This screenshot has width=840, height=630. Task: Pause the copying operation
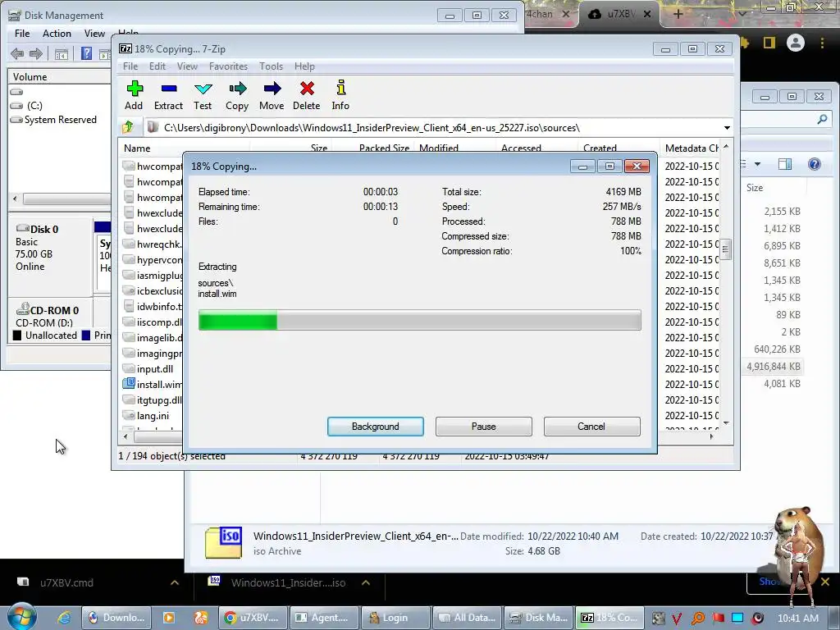pos(484,427)
